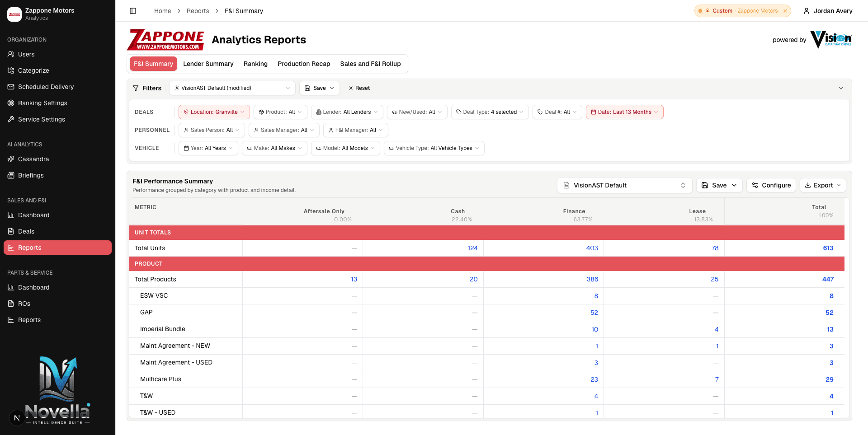The image size is (868, 435).
Task: Open Scheduled Delivery page
Action: (x=57, y=87)
